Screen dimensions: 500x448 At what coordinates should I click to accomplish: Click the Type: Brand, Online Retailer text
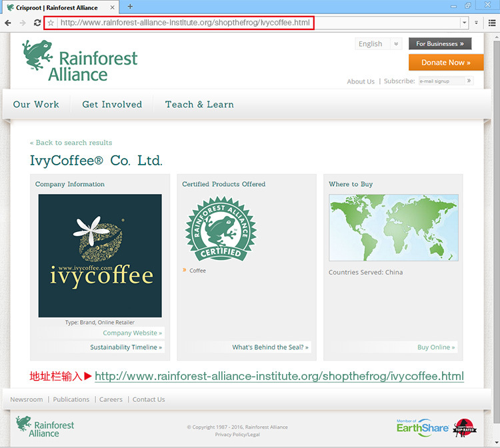pyautogui.click(x=100, y=323)
